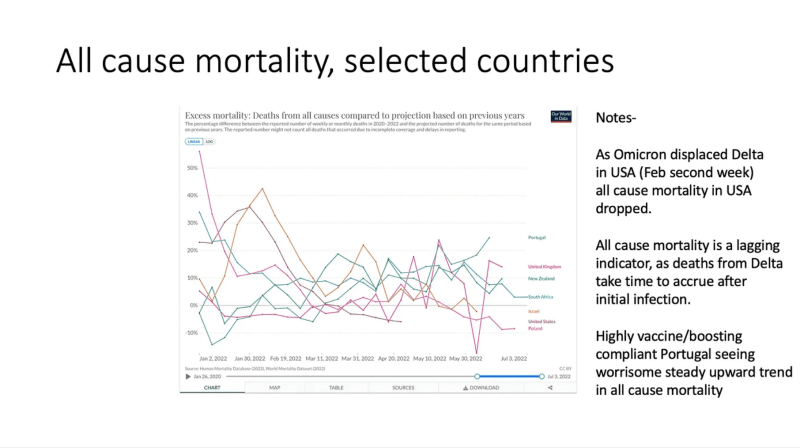Select the United Kingdom legend label
800x448 pixels.
(544, 266)
